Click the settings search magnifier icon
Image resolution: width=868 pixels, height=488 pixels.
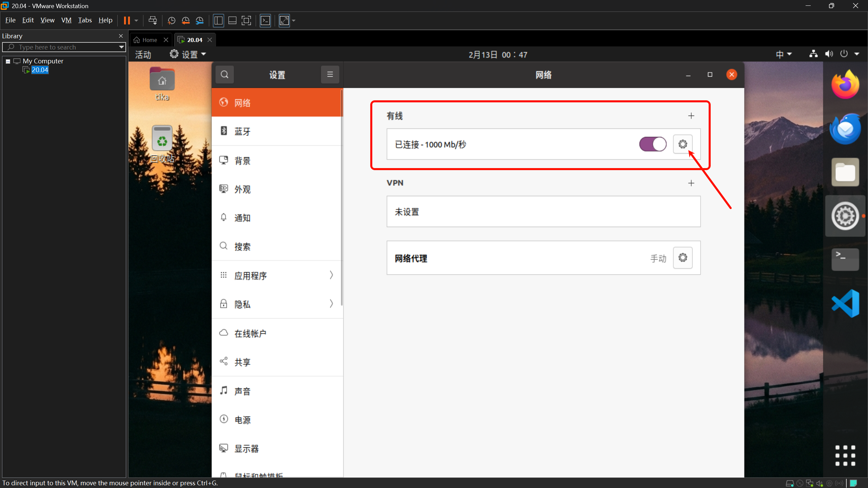224,75
